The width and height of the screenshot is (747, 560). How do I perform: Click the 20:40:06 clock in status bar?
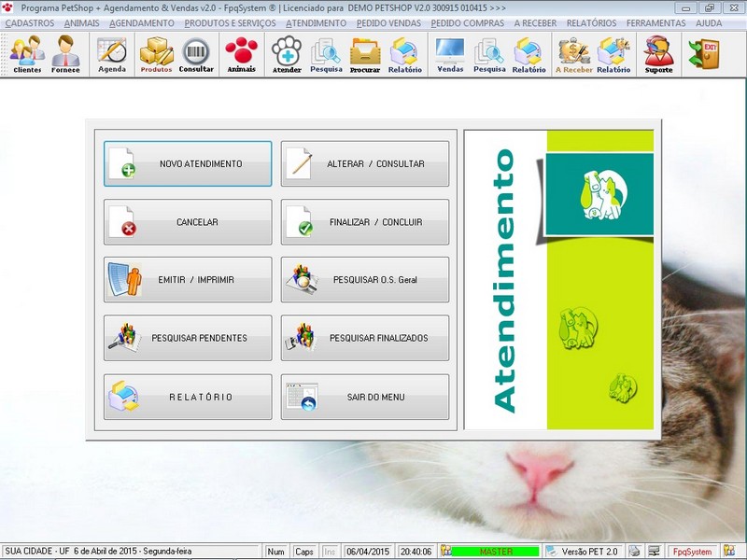(x=416, y=552)
